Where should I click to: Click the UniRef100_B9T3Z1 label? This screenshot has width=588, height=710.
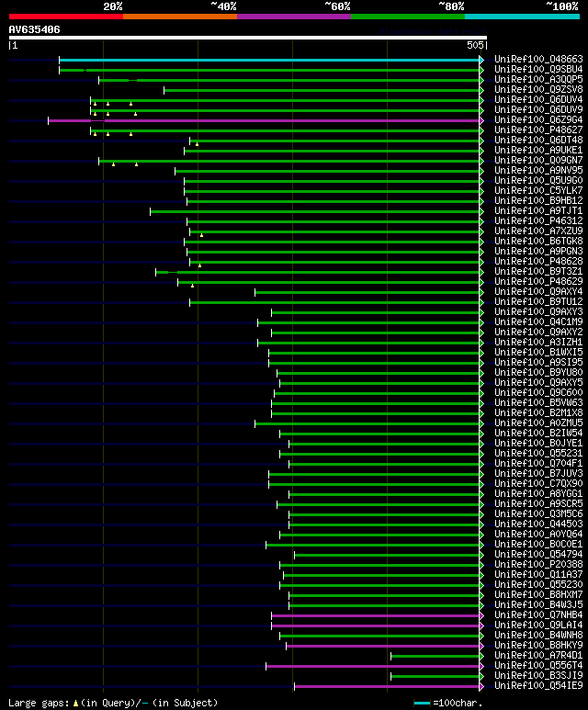click(538, 271)
